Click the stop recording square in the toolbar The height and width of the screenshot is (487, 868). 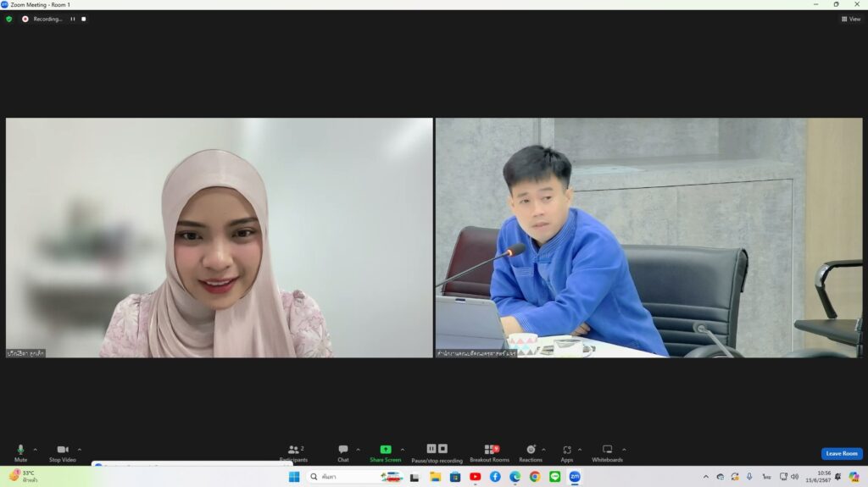pyautogui.click(x=442, y=449)
